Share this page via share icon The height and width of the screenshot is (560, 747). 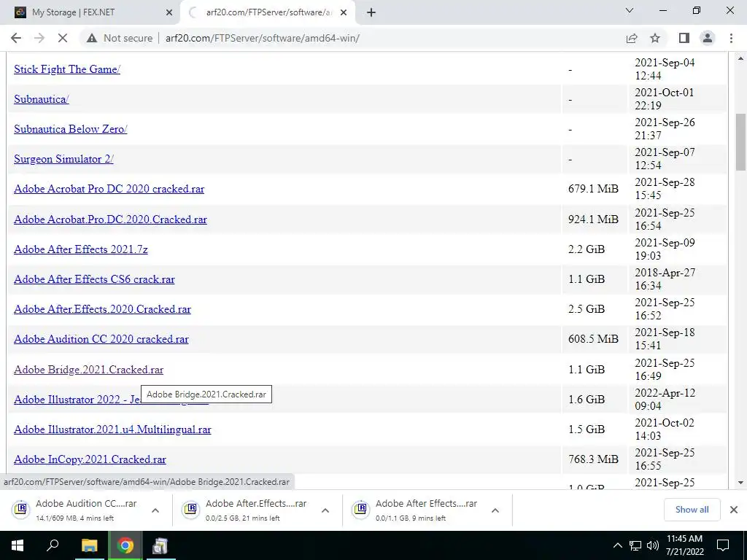632,38
